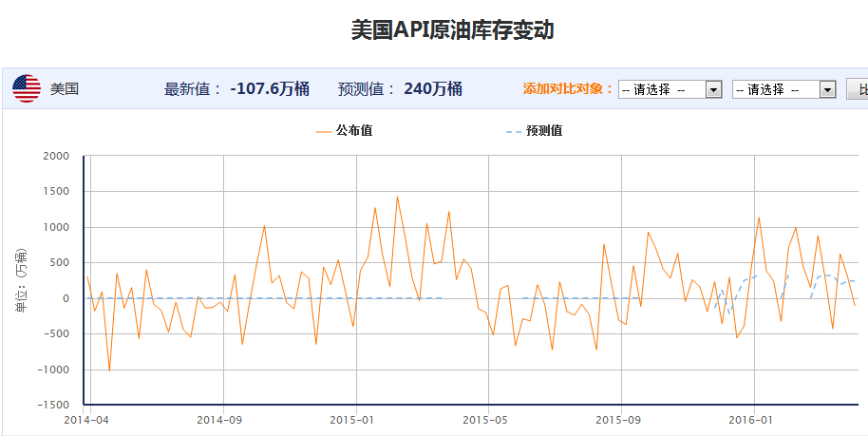Click the -1000 y-axis label
868x436 pixels.
point(54,370)
